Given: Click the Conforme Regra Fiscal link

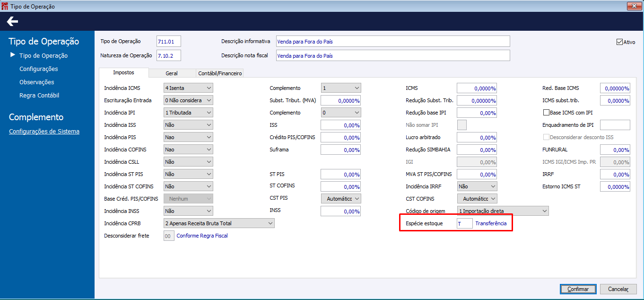Looking at the screenshot, I should point(202,236).
